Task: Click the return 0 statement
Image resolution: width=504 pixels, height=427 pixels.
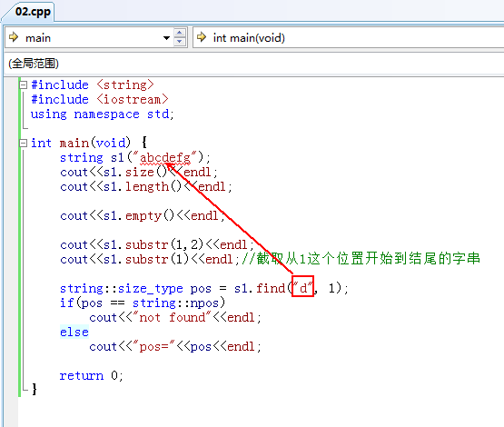Action: 92,375
